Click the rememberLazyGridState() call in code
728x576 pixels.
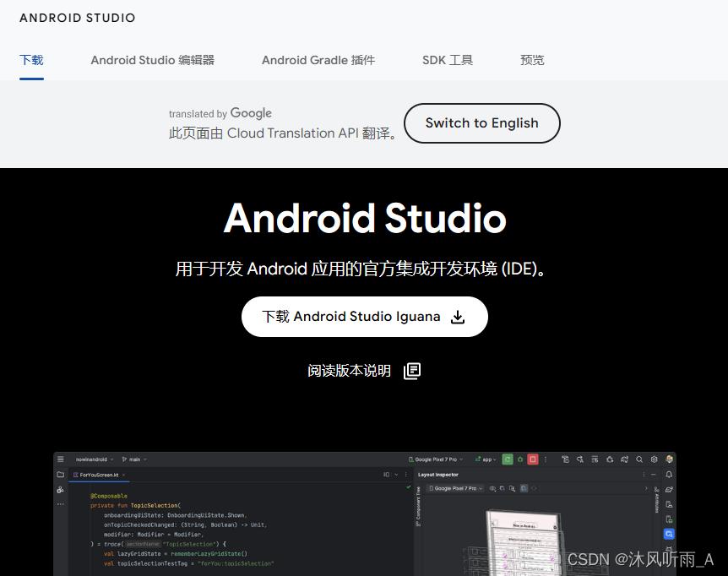209,554
